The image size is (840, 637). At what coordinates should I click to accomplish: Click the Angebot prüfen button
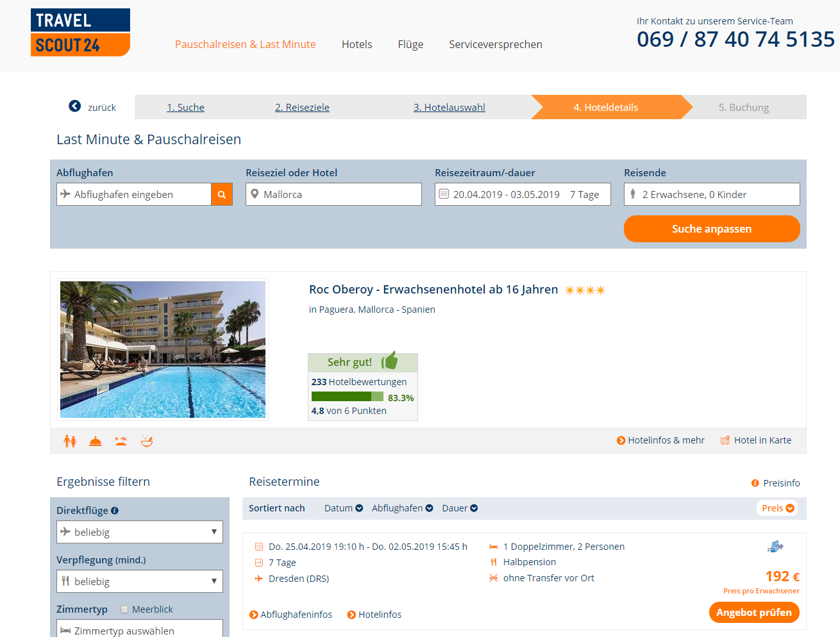coord(754,612)
